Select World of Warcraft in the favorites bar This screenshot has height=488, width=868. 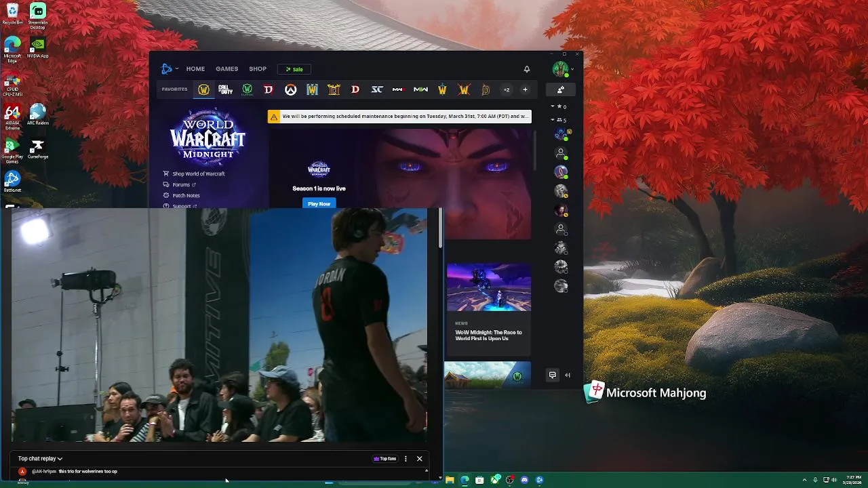(203, 89)
